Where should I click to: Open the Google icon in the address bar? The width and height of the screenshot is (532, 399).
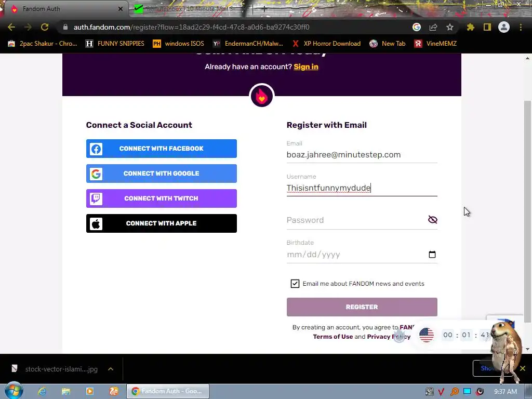pyautogui.click(x=417, y=27)
